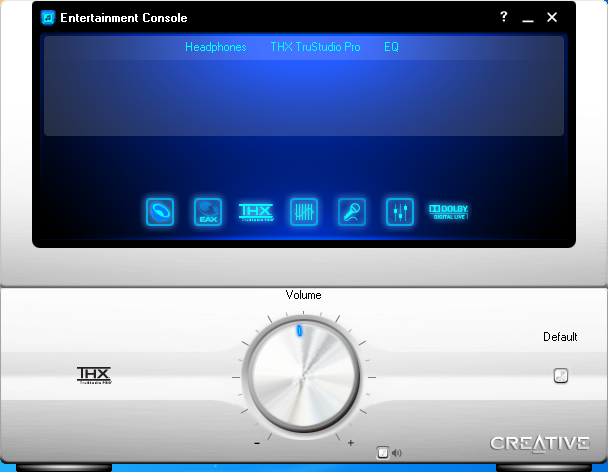The width and height of the screenshot is (609, 472).
Task: Open the THX TruStudio Pro icon
Action: pyautogui.click(x=256, y=212)
